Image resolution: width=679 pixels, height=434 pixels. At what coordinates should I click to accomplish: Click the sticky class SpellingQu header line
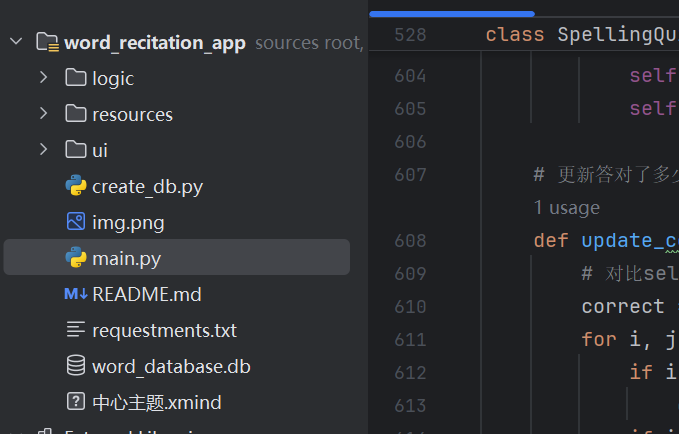[x=580, y=35]
